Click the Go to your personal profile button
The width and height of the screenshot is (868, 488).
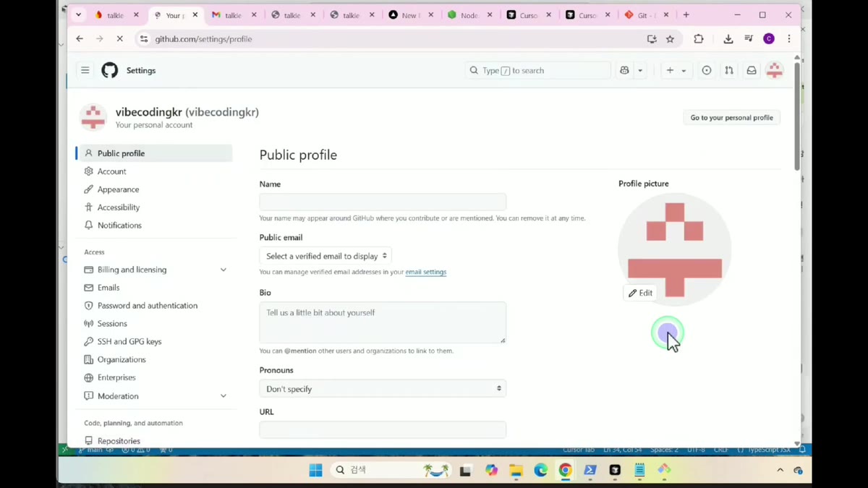click(x=731, y=117)
